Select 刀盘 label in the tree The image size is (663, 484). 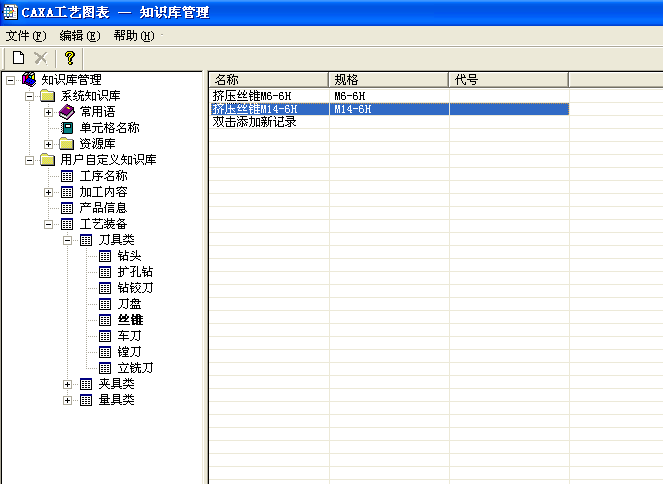click(x=129, y=304)
